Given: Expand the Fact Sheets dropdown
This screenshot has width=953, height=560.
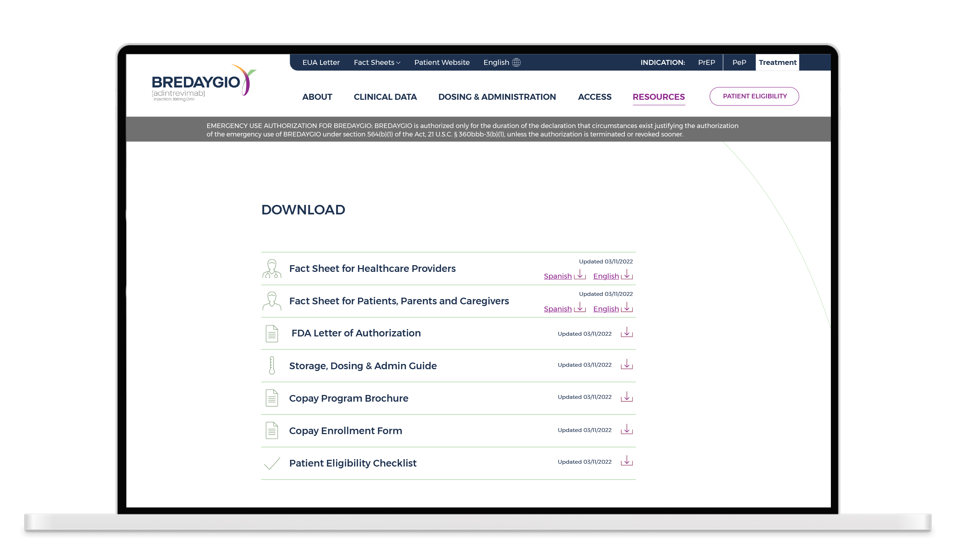Looking at the screenshot, I should coord(377,62).
